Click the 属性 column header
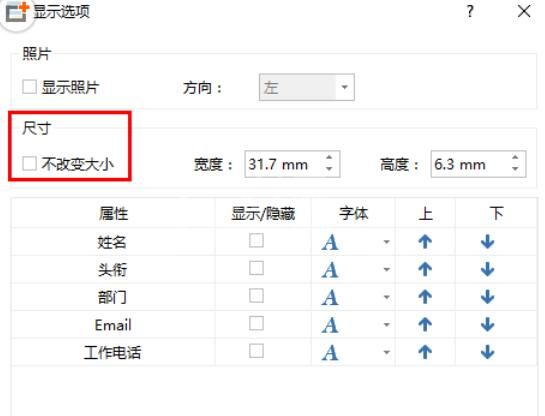The height and width of the screenshot is (416, 545). click(x=114, y=213)
